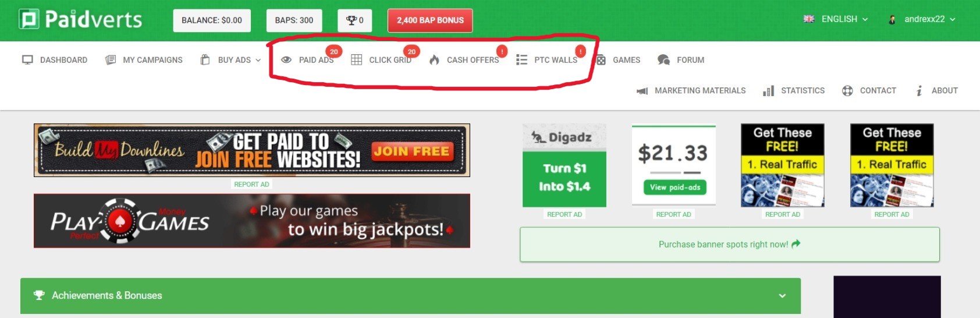Image resolution: width=980 pixels, height=318 pixels.
Task: Open the Dashboard monitor icon
Action: coord(27,60)
